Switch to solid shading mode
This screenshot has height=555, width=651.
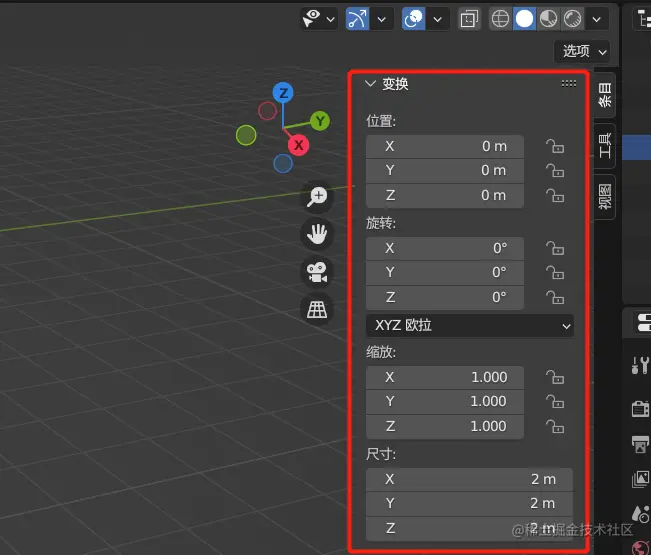tap(524, 19)
